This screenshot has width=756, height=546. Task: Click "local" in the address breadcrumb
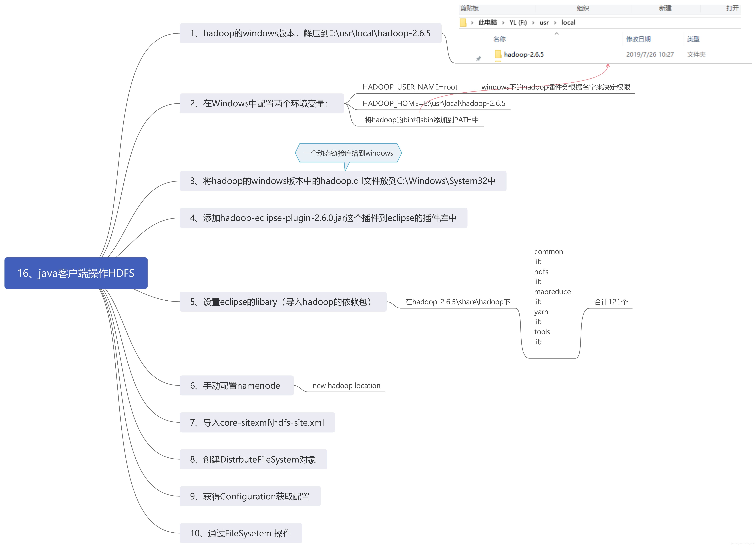tap(568, 22)
